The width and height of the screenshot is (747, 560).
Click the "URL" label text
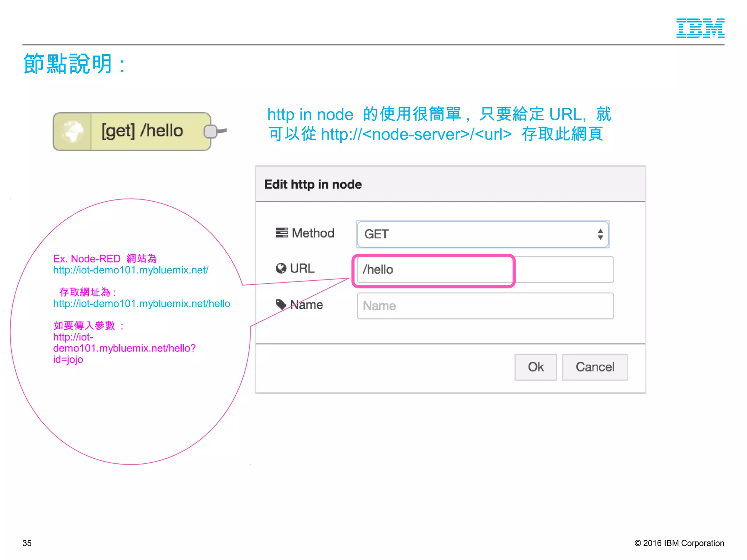pos(302,268)
